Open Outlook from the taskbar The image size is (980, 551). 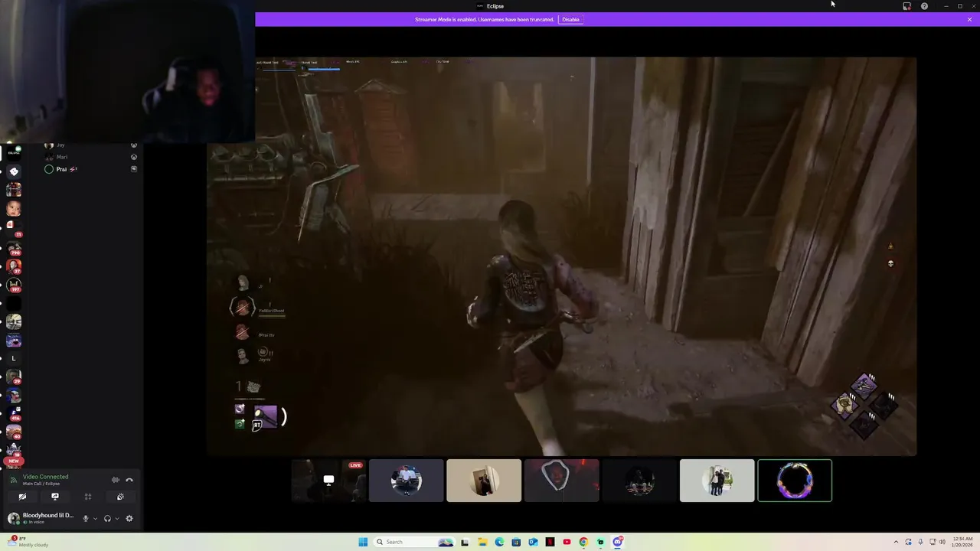click(533, 542)
